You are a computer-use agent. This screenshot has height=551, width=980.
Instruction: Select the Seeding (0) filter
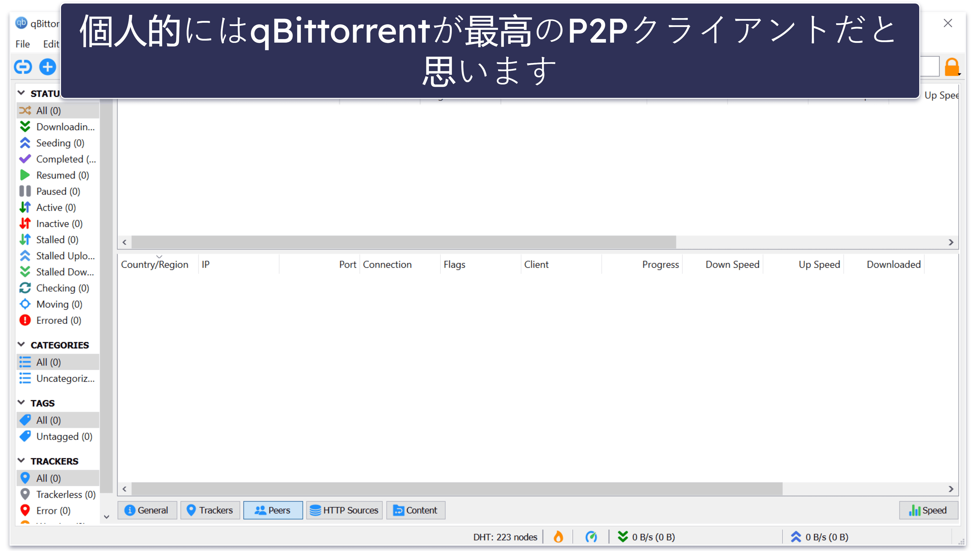click(x=58, y=143)
